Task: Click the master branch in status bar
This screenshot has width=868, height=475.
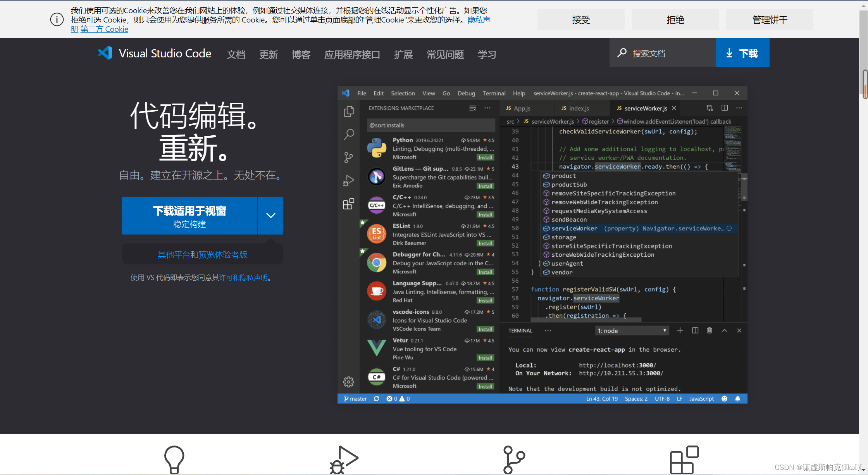Action: 355,399
